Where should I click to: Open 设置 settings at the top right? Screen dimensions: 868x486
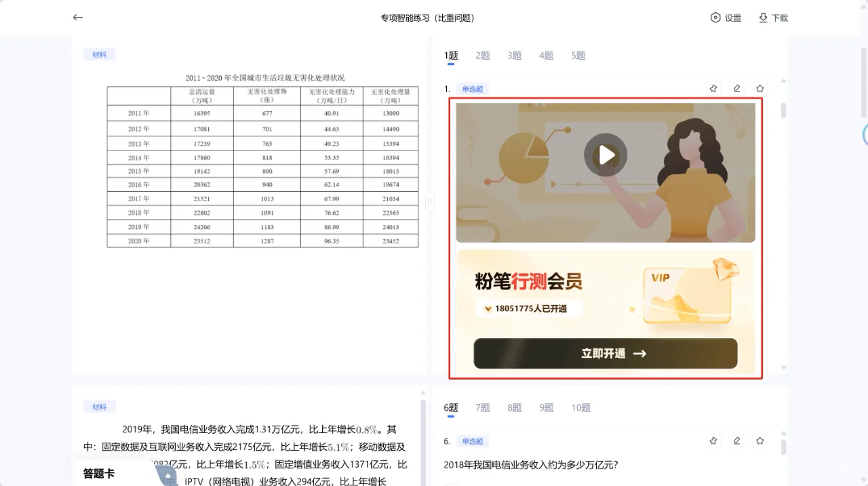(x=726, y=18)
